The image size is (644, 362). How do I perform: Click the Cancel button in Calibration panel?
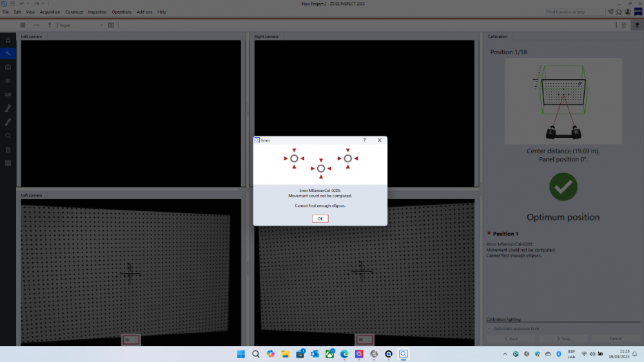click(616, 338)
